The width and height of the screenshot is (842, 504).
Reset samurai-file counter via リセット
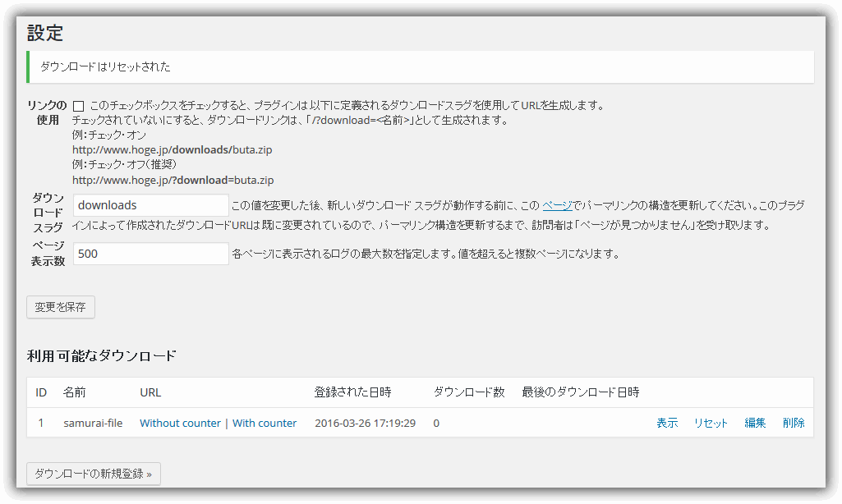711,424
